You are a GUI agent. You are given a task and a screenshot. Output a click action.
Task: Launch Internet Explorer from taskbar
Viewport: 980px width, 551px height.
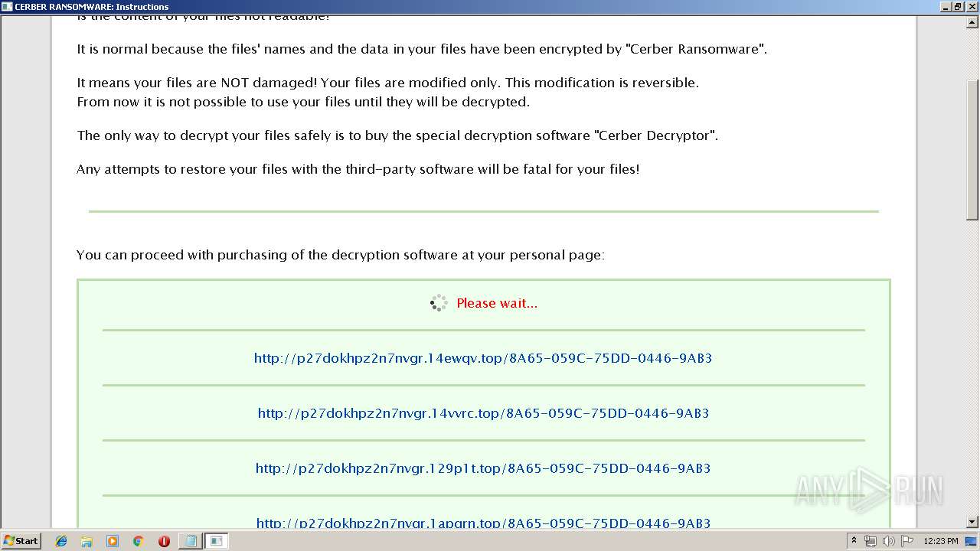[x=61, y=541]
